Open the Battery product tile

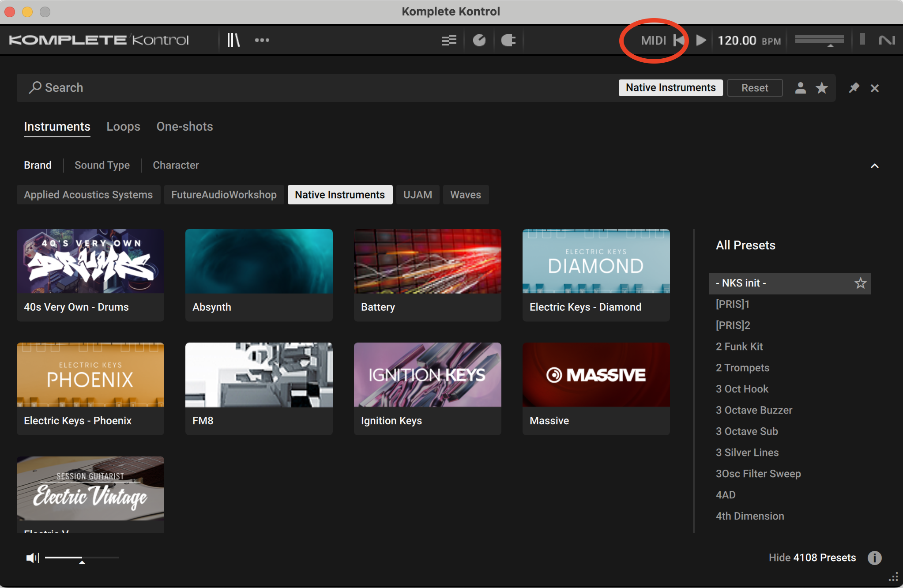point(428,275)
